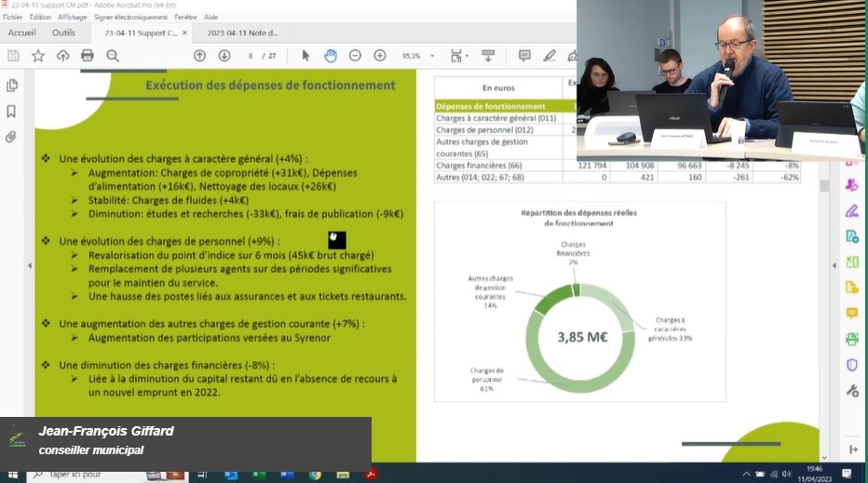Screen dimensions: 868x483
Task: Zoom in with the plus icon
Action: [380, 56]
